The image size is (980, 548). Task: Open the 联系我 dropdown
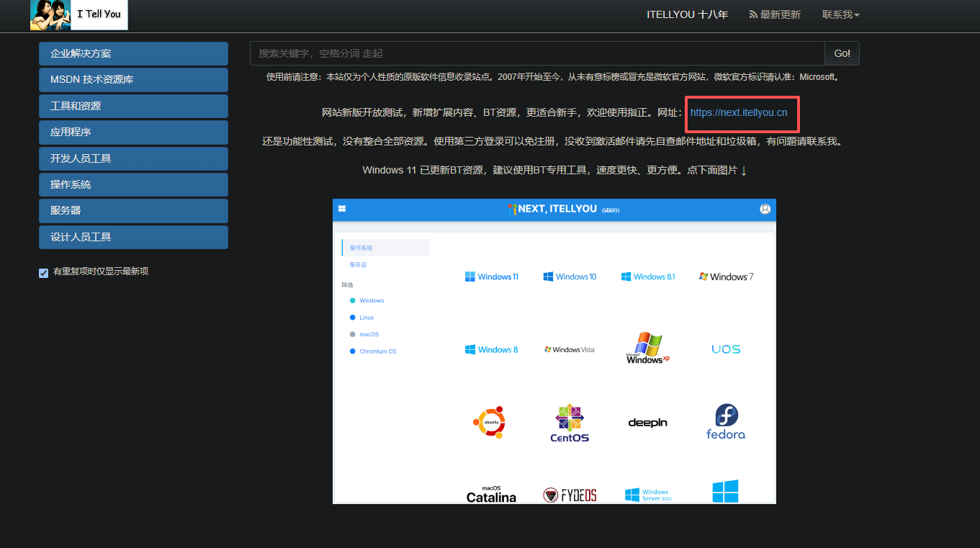840,14
